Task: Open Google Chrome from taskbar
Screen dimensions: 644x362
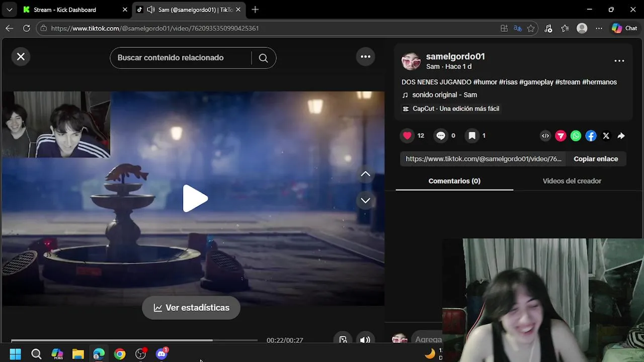Action: (x=120, y=354)
